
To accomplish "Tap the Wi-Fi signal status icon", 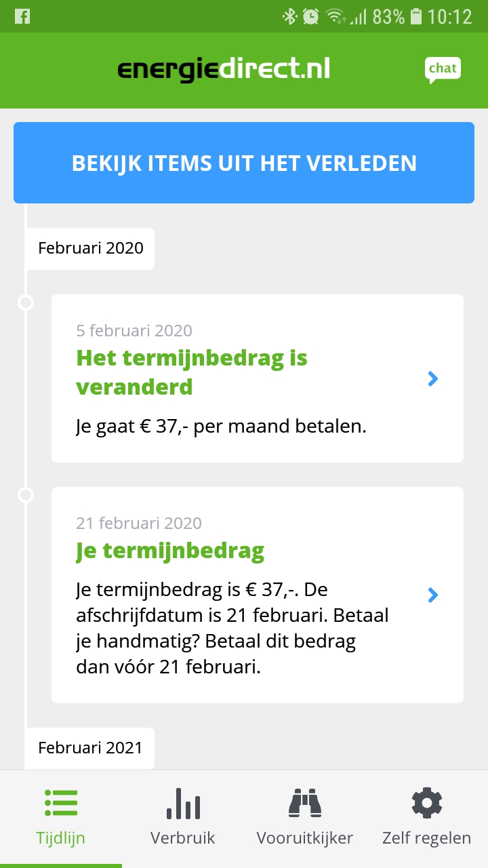I will (335, 16).
